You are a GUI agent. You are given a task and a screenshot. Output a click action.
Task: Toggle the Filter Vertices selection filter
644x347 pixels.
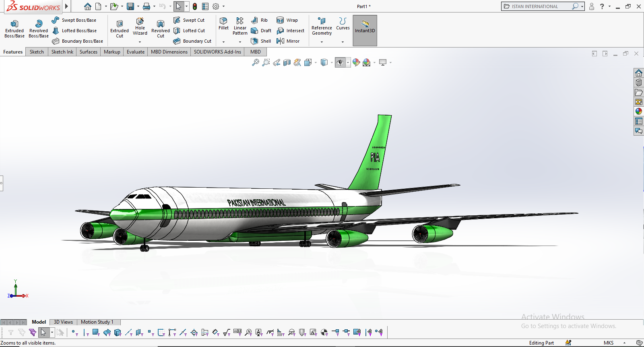(74, 333)
